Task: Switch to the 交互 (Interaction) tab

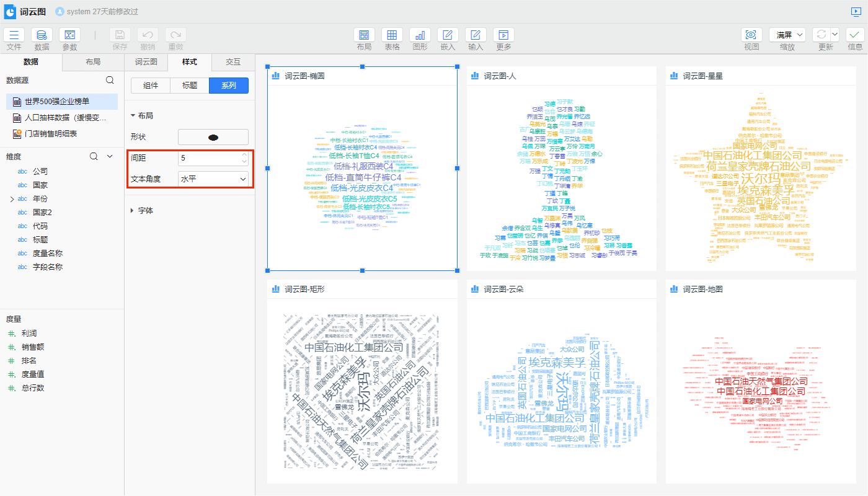Action: [x=233, y=62]
